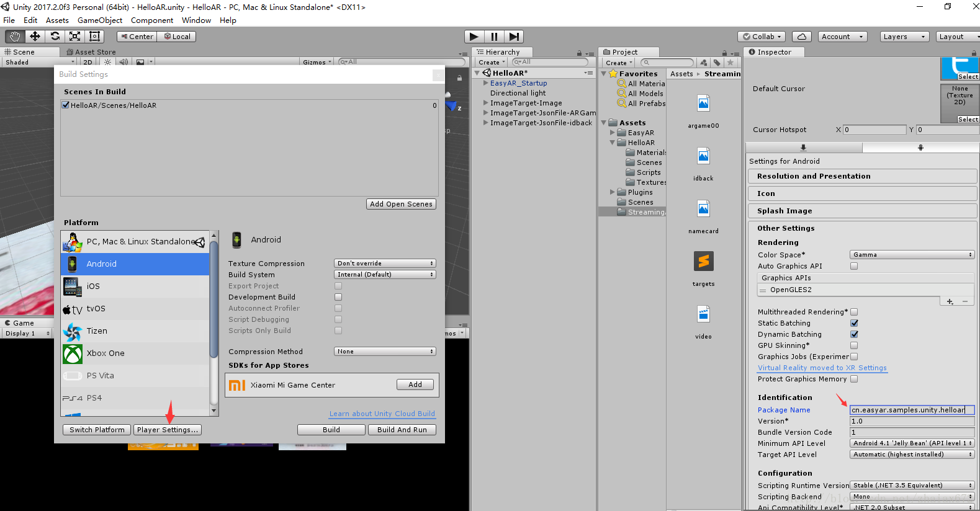The height and width of the screenshot is (511, 980).
Task: Select the Rect Transform tool
Action: coord(94,37)
